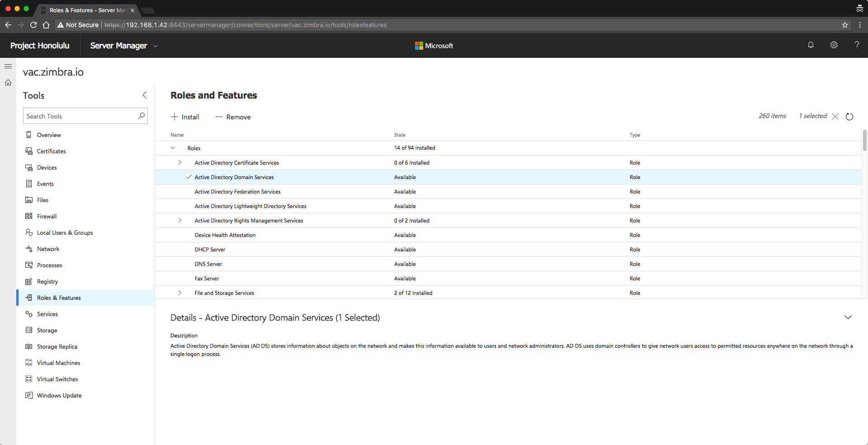Open the Firewall tool icon
The image size is (868, 445).
tap(29, 216)
